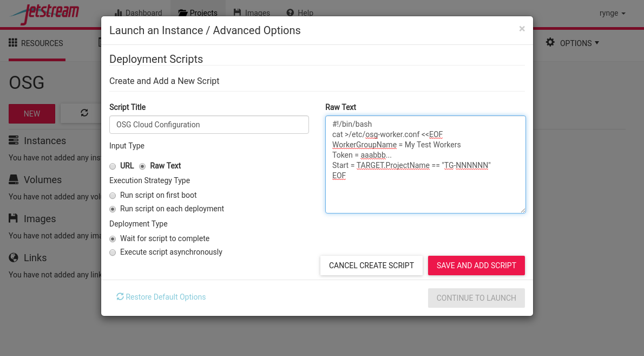Open the rynge user dropdown
Viewport: 644px width, 356px height.
tap(613, 13)
